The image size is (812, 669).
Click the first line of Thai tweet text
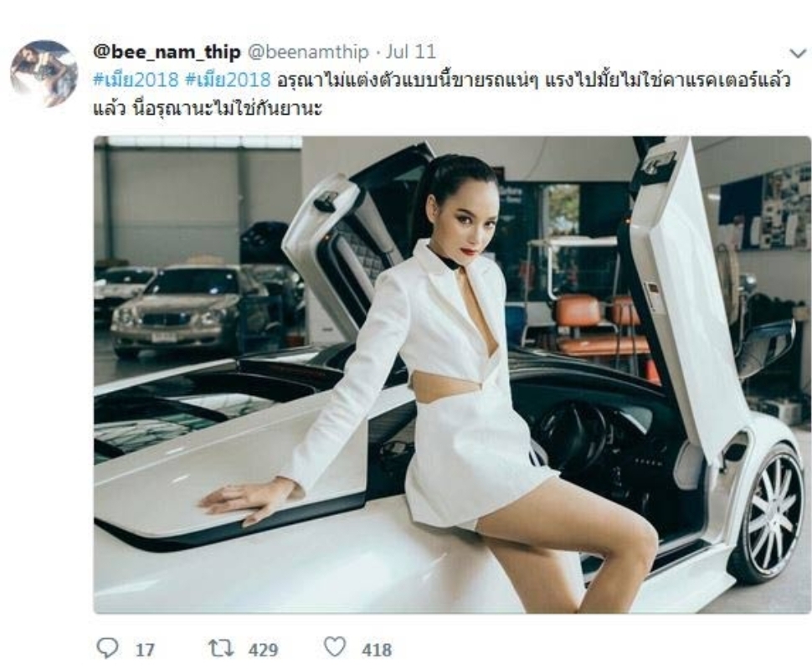pyautogui.click(x=442, y=80)
